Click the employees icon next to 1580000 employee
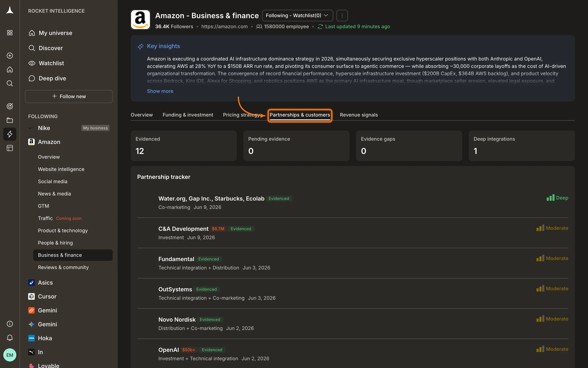This screenshot has height=368, width=588. pos(259,27)
